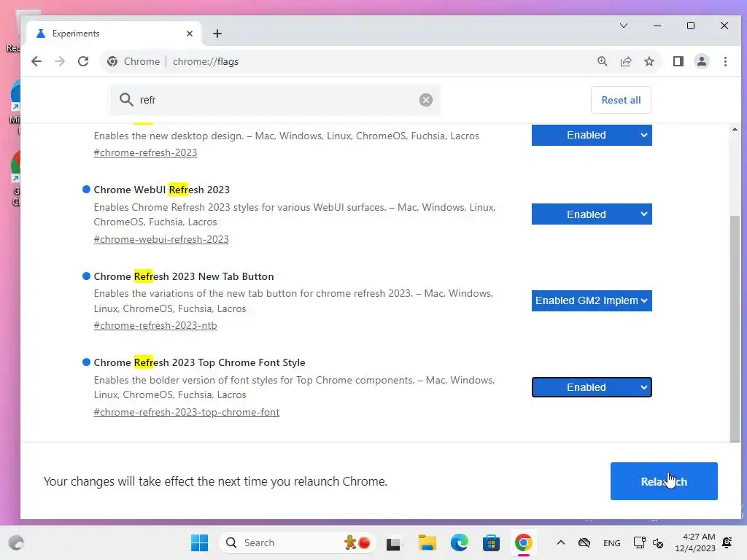Open the Enabled dropdown for chrome-refresh-2023
747x560 pixels.
click(x=592, y=135)
